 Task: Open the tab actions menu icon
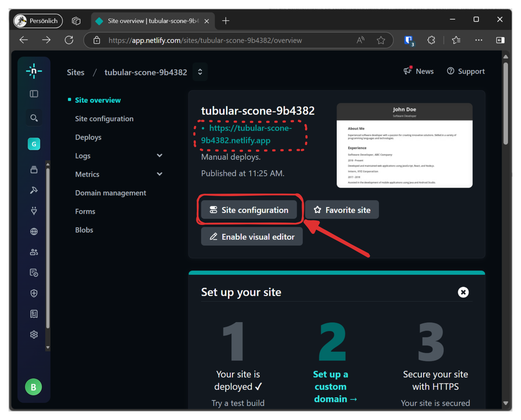[76, 21]
